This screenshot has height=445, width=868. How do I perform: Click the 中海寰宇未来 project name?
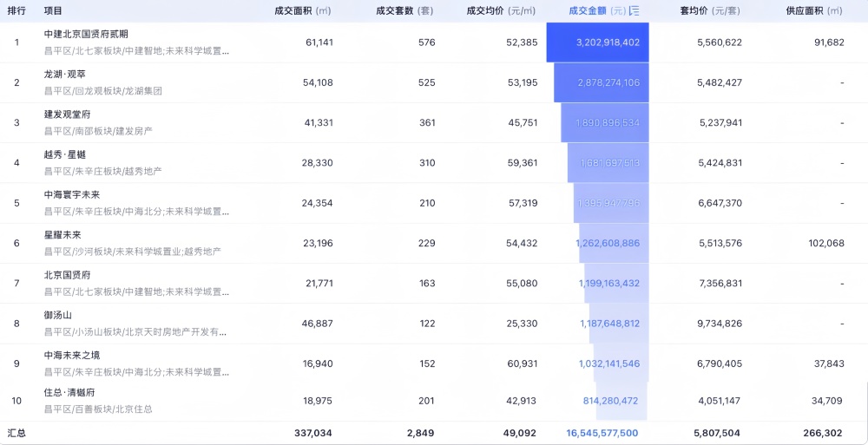click(72, 194)
